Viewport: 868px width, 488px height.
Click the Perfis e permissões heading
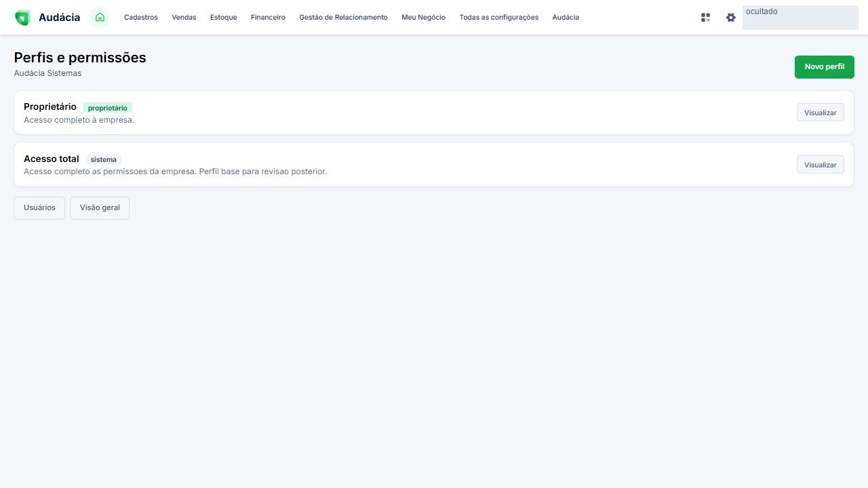click(80, 58)
